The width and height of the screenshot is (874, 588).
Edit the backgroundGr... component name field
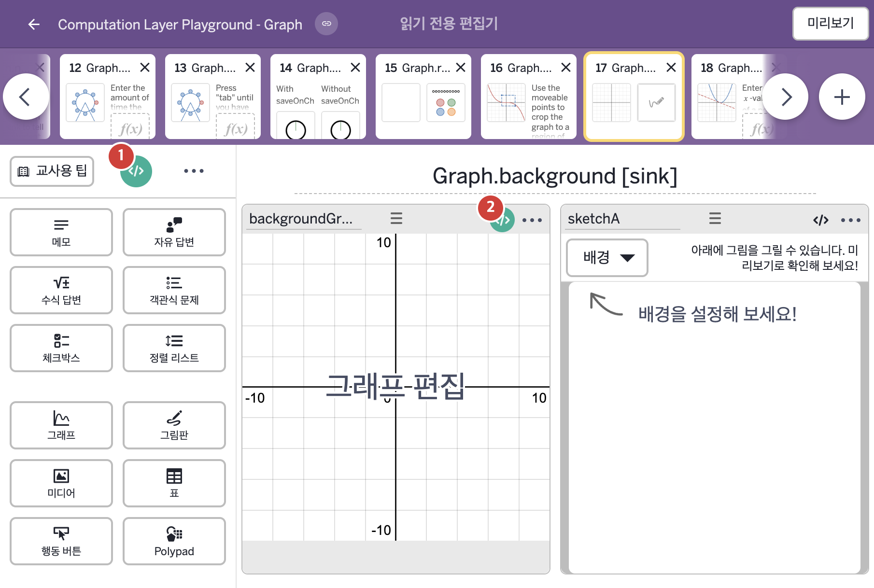point(304,219)
